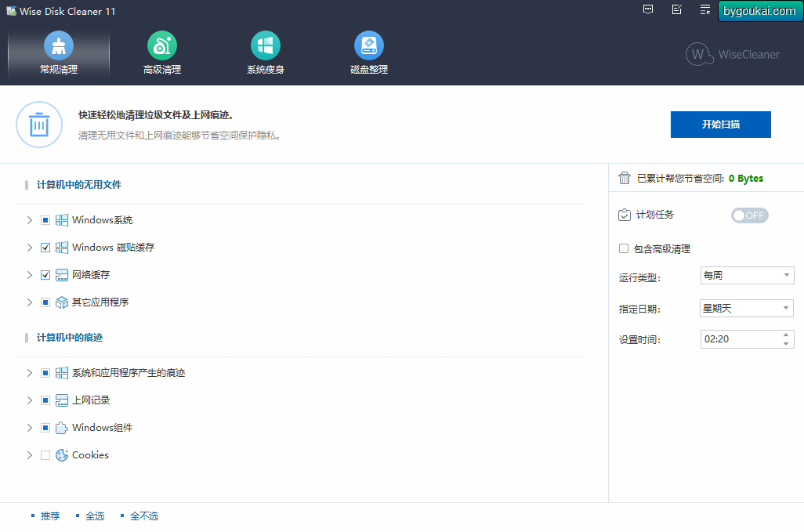Click the Cookies cookie icon

coord(62,455)
